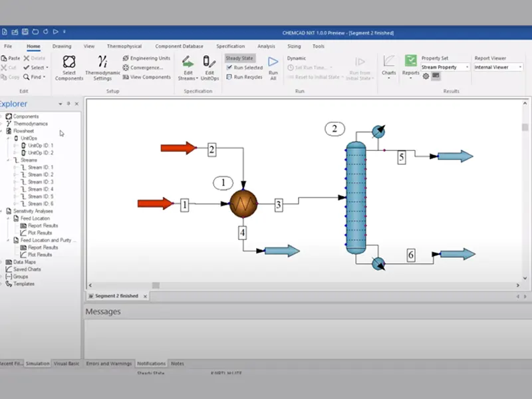
Task: Select UnitOp ID: 2 in tree
Action: pos(37,153)
